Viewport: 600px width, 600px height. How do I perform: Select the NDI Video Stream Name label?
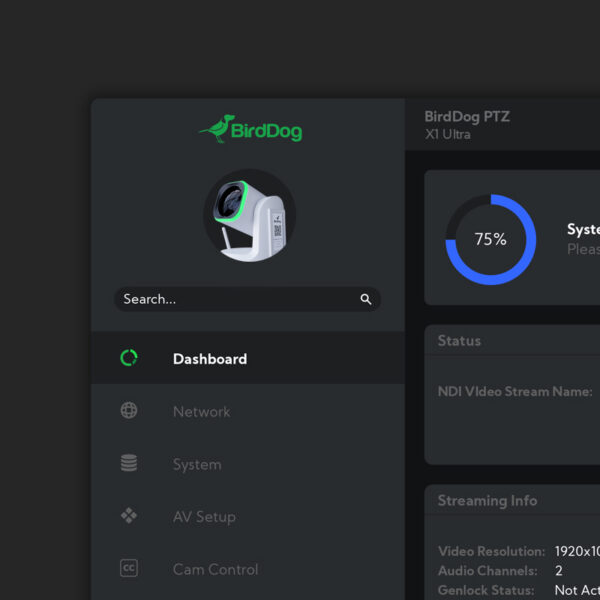click(515, 392)
